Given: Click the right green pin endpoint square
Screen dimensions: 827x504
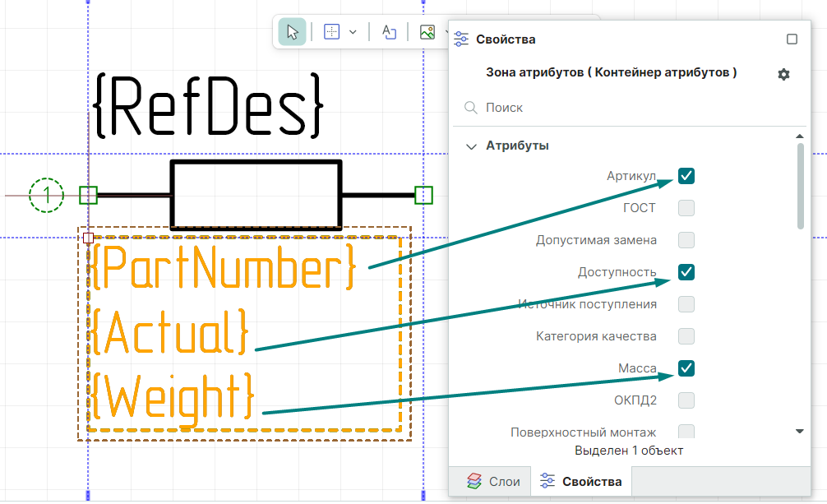Looking at the screenshot, I should [x=423, y=195].
